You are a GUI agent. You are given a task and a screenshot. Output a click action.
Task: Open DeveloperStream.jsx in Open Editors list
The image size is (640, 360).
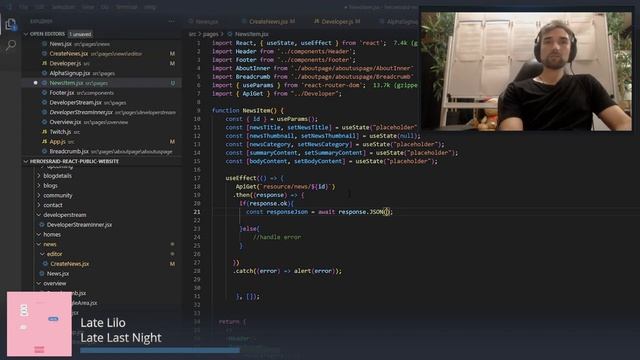click(x=102, y=102)
